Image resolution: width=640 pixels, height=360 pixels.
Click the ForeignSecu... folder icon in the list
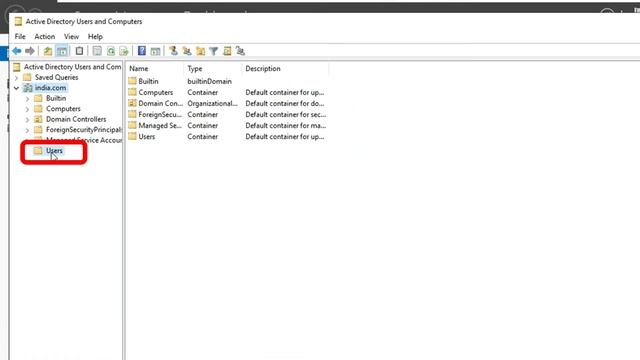point(132,114)
